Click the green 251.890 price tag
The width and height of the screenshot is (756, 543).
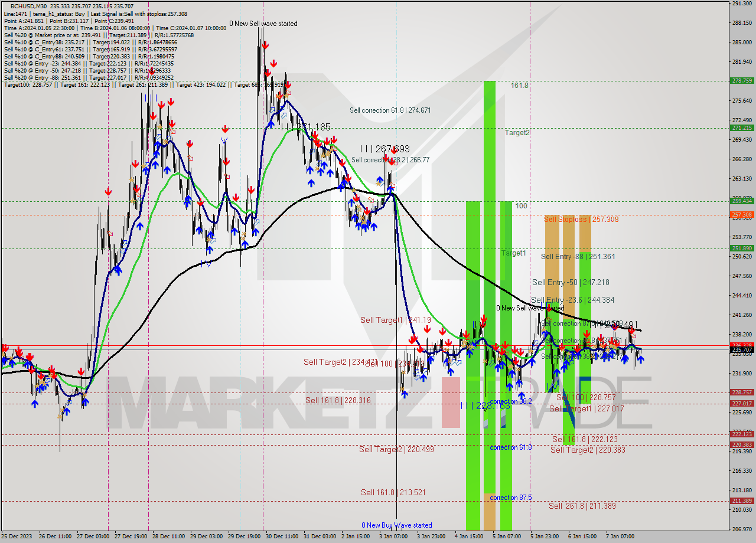(x=742, y=248)
